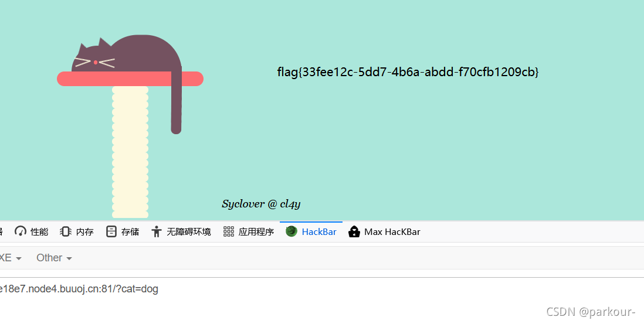
Task: Expand the partially visible XE dropdown
Action: tap(11, 258)
